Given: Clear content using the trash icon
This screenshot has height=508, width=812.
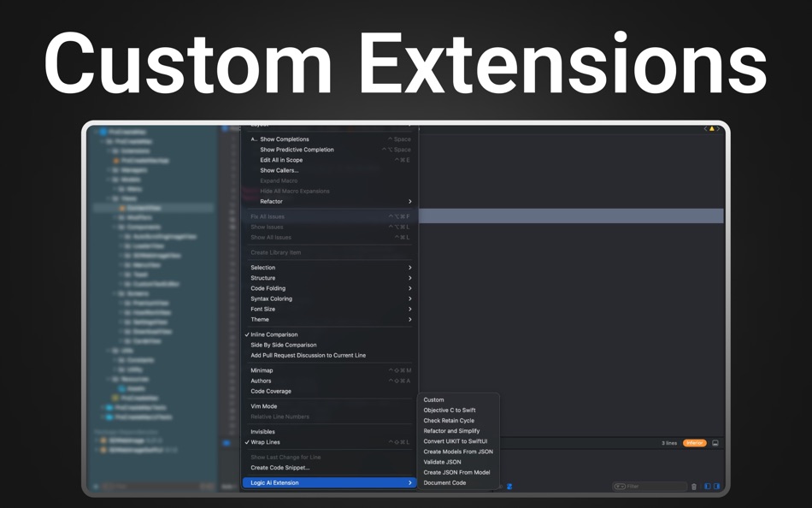Looking at the screenshot, I should click(694, 486).
